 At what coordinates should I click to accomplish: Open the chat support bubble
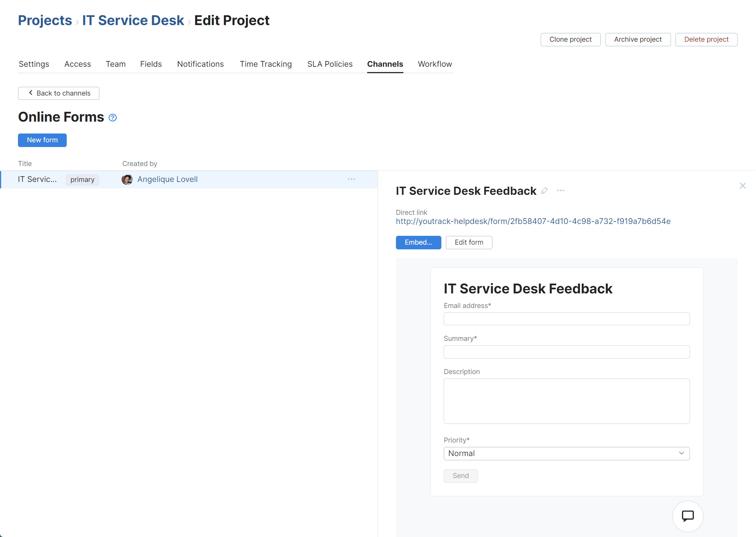(688, 516)
